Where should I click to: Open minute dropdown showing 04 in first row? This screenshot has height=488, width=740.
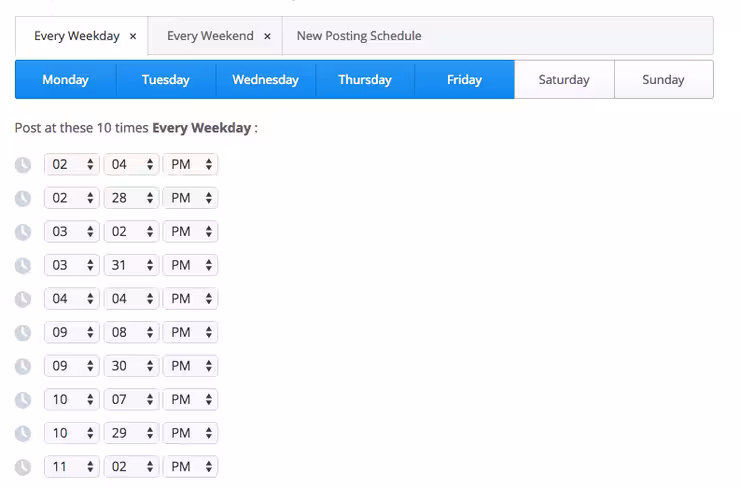click(131, 164)
